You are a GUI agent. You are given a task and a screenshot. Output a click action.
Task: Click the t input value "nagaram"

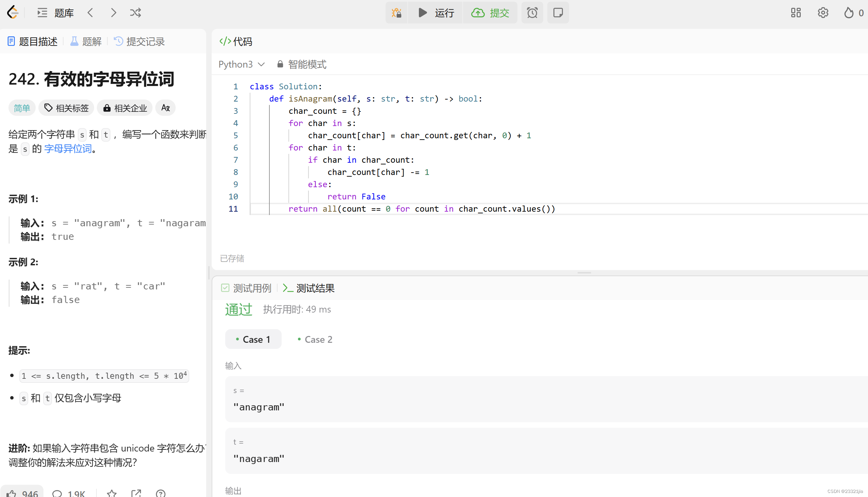(x=259, y=458)
